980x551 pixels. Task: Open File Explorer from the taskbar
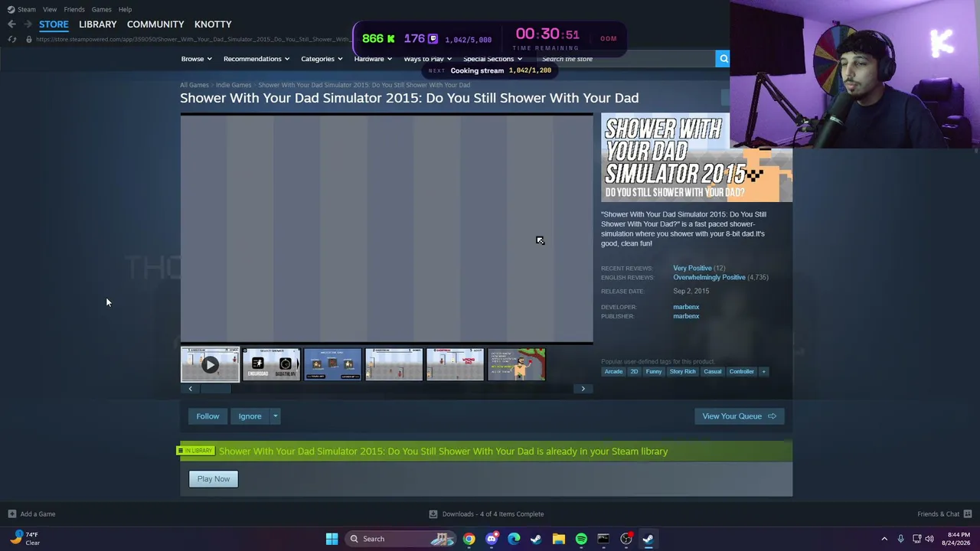click(558, 539)
